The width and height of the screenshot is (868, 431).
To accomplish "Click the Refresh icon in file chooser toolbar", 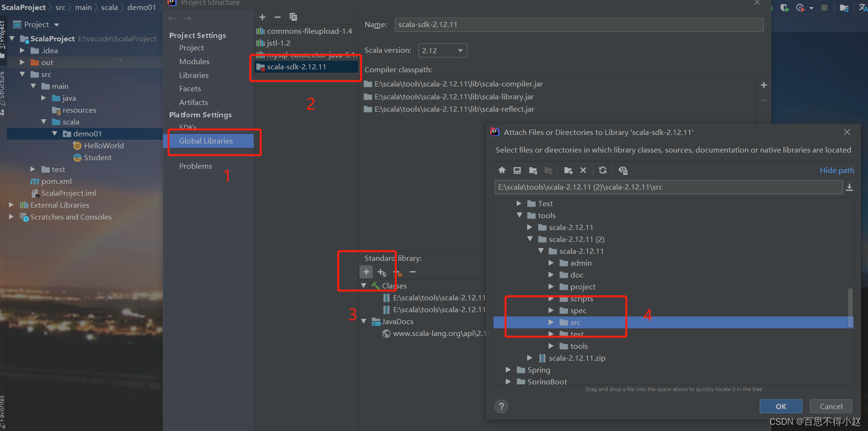I will 603,170.
